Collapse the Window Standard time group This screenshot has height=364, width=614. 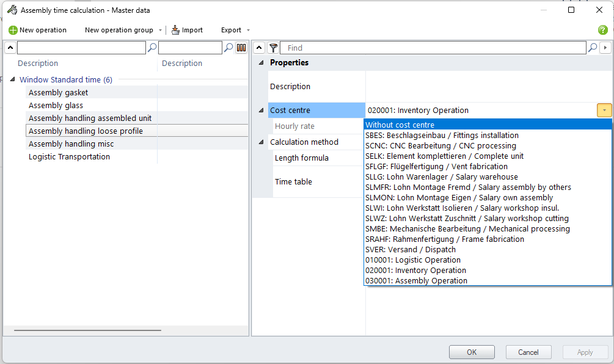coord(12,79)
